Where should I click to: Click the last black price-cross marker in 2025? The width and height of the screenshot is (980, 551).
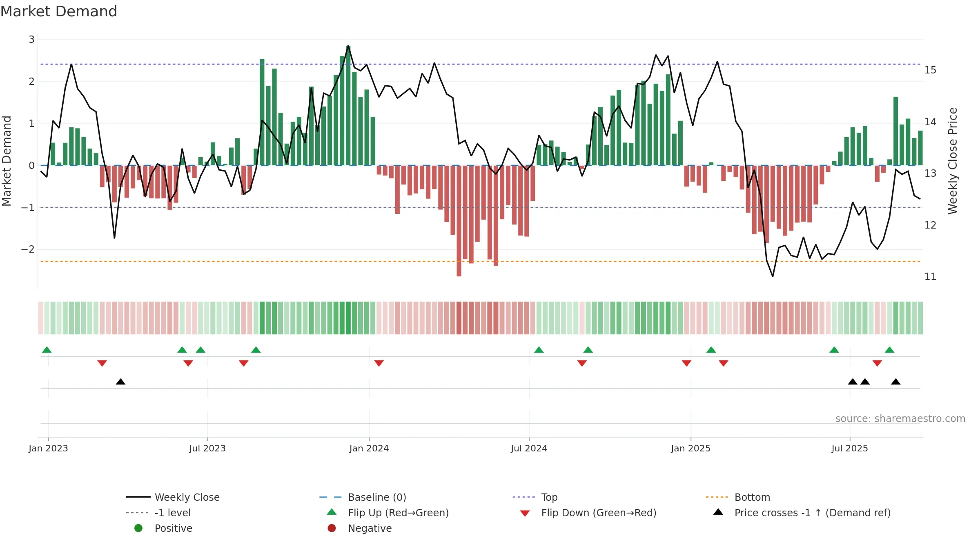coord(895,382)
